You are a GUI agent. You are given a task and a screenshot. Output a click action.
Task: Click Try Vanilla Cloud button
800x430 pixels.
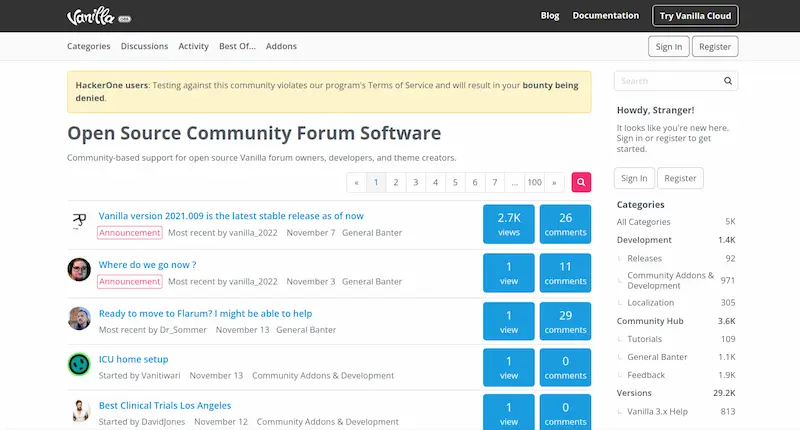[x=695, y=16]
